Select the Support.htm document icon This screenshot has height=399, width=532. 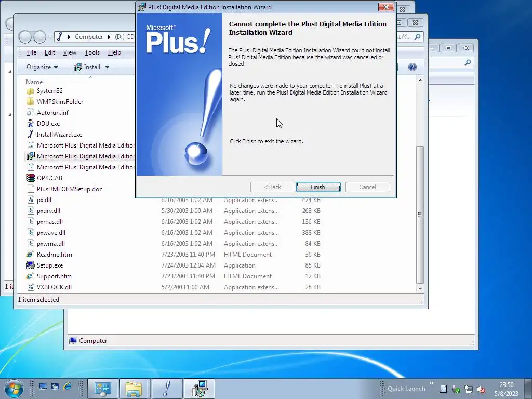click(30, 276)
